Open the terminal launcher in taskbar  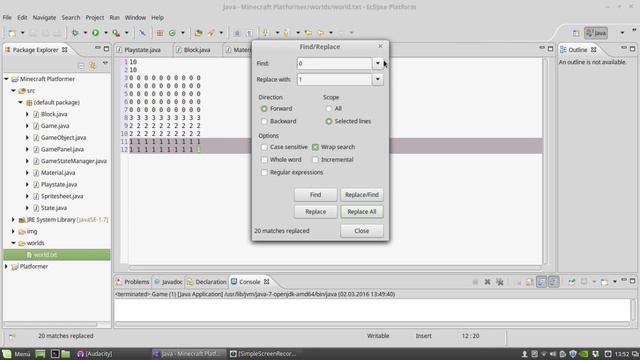click(55, 354)
